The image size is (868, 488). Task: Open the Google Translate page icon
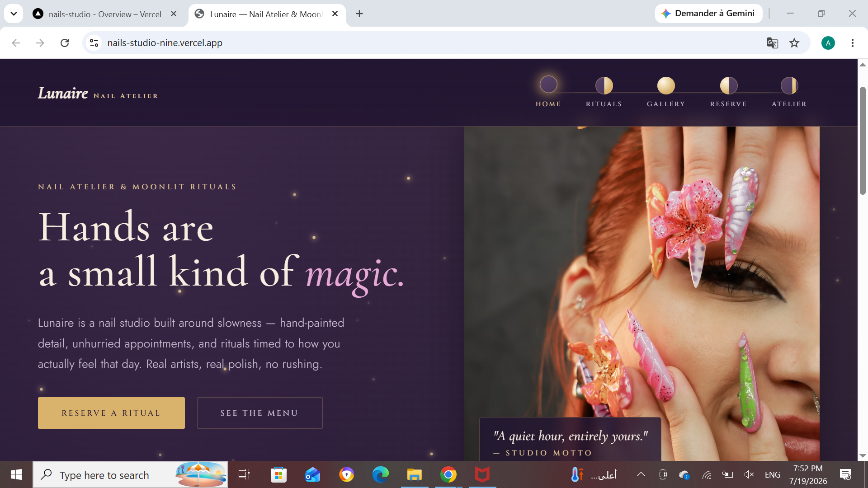click(772, 43)
